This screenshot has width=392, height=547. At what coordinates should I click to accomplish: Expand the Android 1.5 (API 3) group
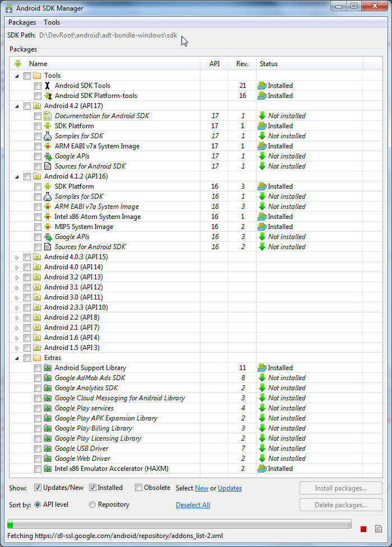click(x=17, y=348)
